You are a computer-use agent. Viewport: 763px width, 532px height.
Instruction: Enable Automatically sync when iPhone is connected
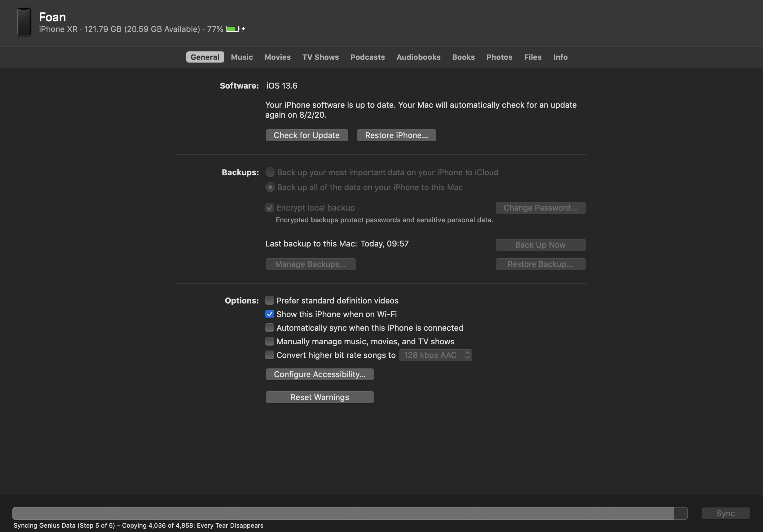point(270,328)
